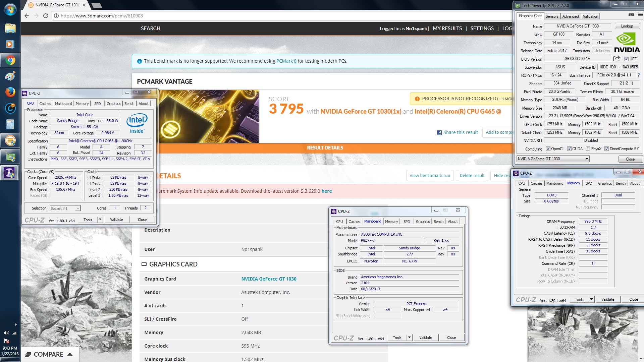Expand the COMPARE panel arrow
This screenshot has width=644, height=362.
pyautogui.click(x=70, y=354)
